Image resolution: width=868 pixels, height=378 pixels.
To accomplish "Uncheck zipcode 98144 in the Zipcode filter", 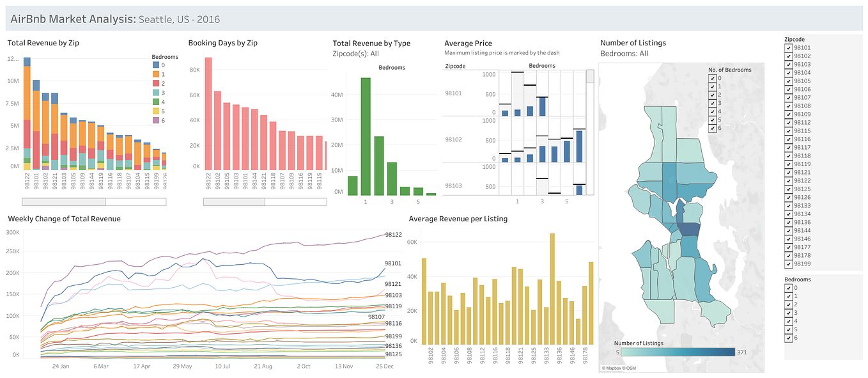I will 787,230.
